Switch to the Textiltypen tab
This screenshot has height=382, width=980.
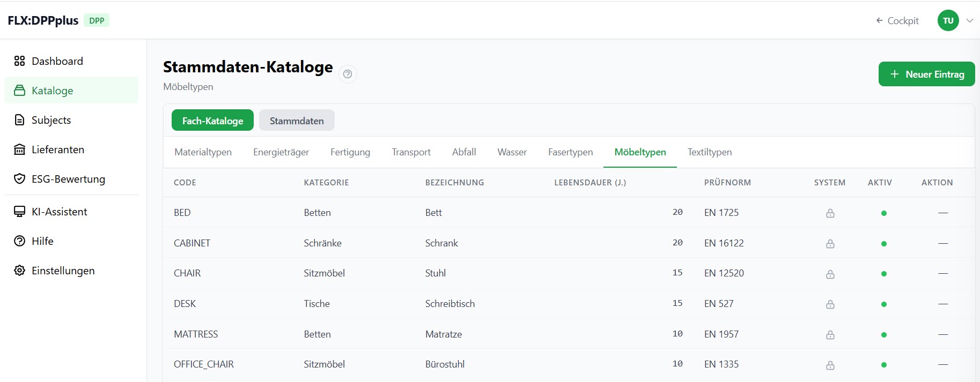709,152
